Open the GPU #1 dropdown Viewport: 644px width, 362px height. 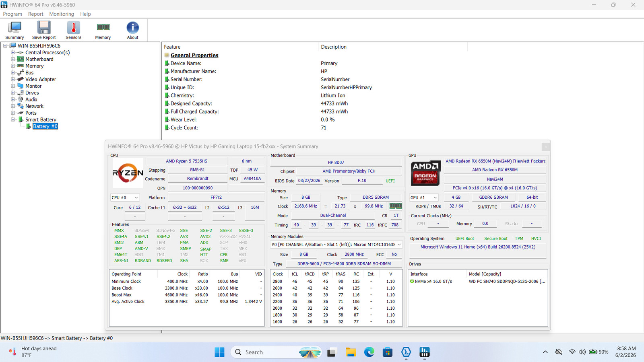tap(423, 197)
